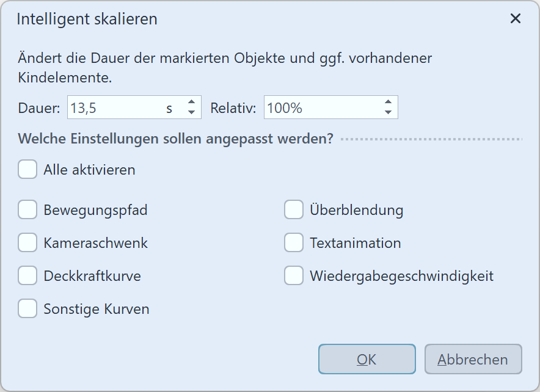Screen dimensions: 540x392
Task: Check the "Sonstige Kurven" box
Action: click(x=27, y=308)
